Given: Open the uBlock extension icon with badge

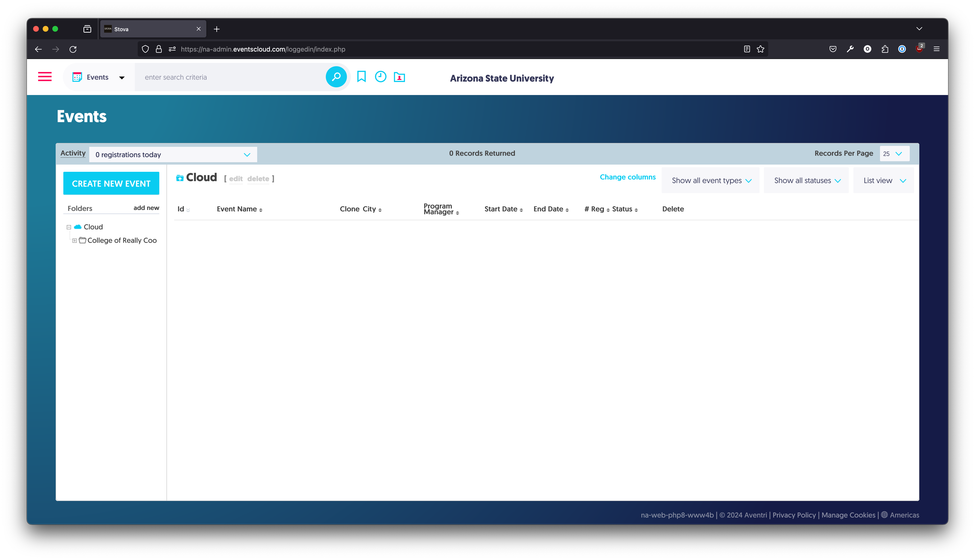Looking at the screenshot, I should click(919, 49).
